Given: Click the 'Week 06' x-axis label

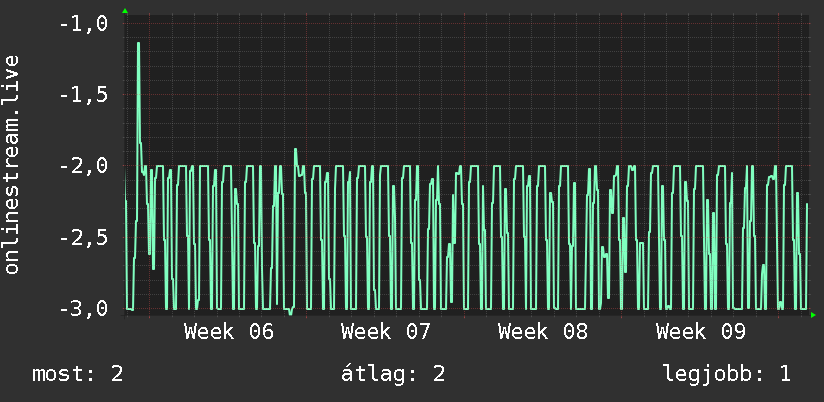Looking at the screenshot, I should click(x=229, y=332).
